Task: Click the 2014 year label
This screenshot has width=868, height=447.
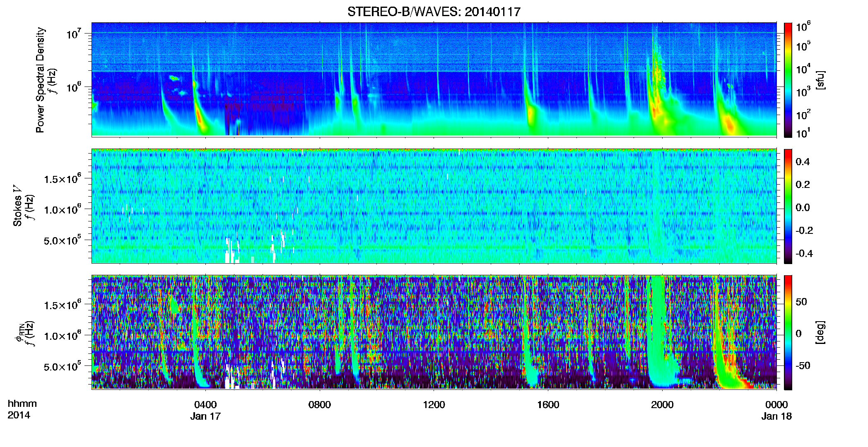Action: 19,415
